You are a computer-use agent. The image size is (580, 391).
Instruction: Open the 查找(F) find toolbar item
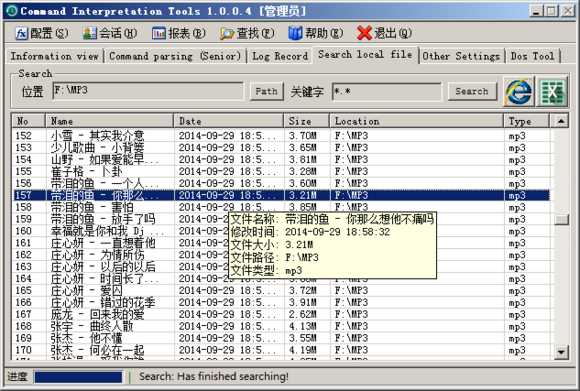click(x=247, y=33)
